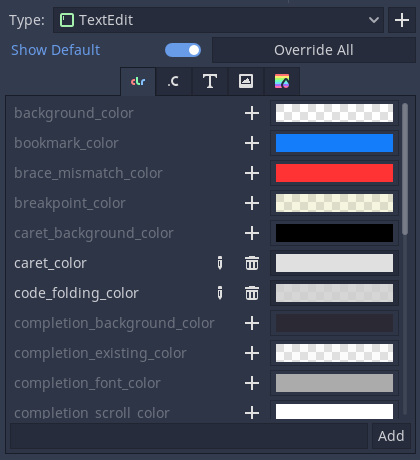
Task: Click the color list vertical scrollbar
Action: (405, 169)
